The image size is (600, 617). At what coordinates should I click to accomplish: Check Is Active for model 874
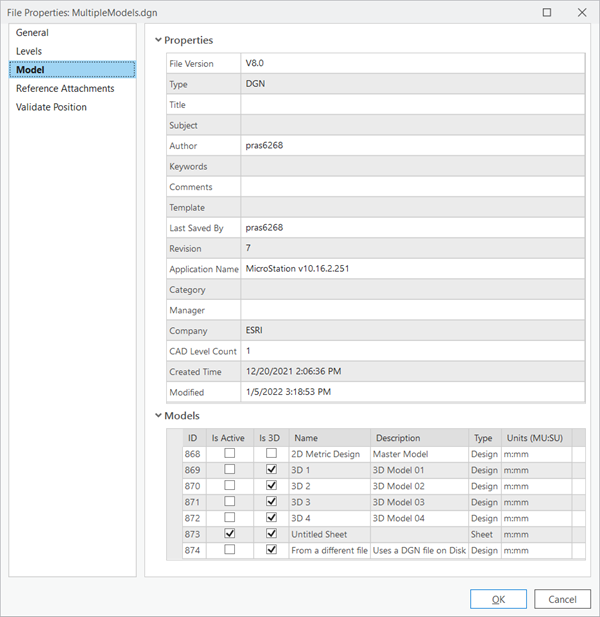tap(230, 550)
